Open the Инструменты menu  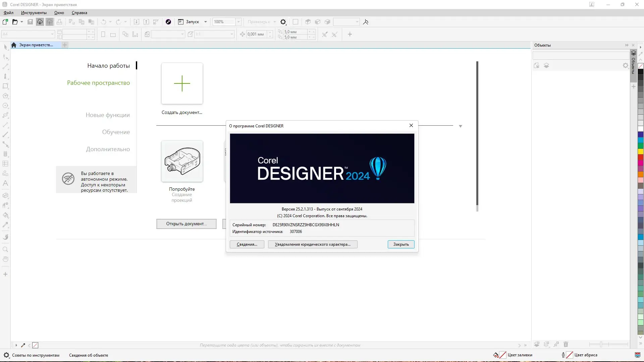coord(34,13)
